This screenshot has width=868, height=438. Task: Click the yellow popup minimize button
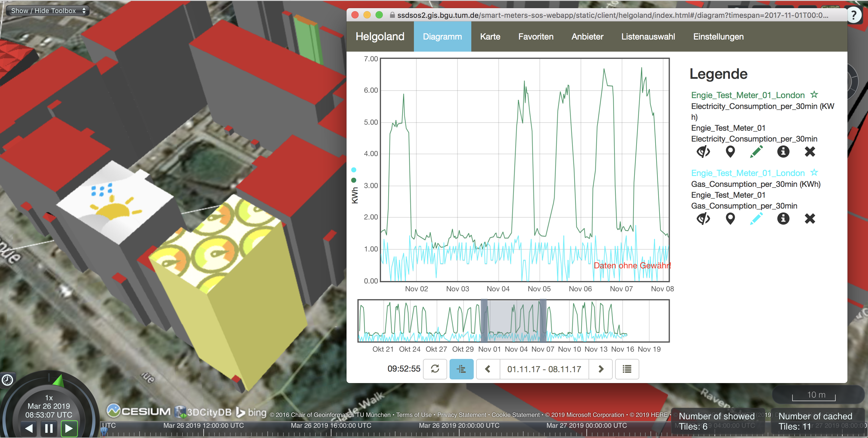pos(367,15)
